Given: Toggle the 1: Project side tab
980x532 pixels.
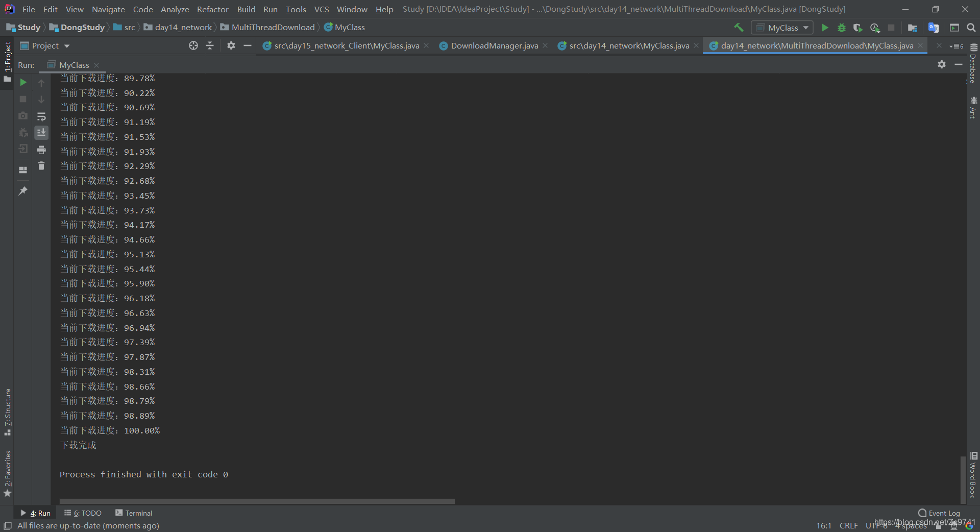Looking at the screenshot, I should tap(7, 61).
